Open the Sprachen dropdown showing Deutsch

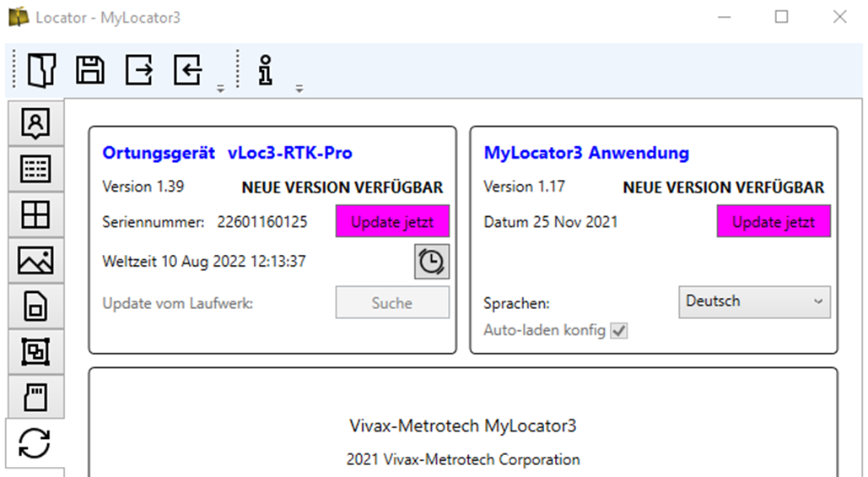(x=754, y=302)
